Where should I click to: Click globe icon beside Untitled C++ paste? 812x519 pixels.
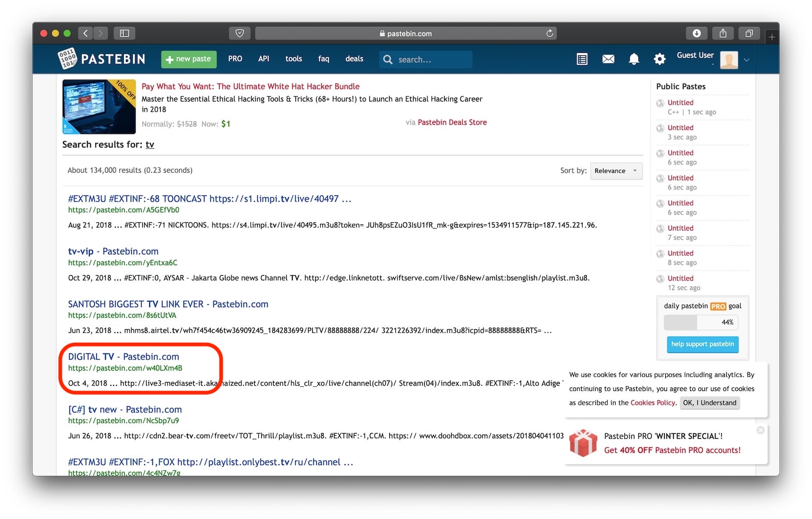point(660,103)
